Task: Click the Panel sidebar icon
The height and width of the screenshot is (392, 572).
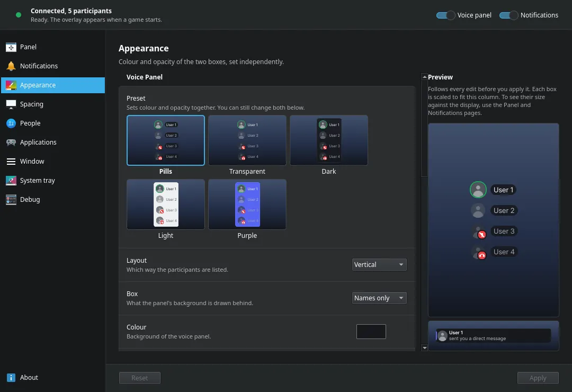Action: 11,47
